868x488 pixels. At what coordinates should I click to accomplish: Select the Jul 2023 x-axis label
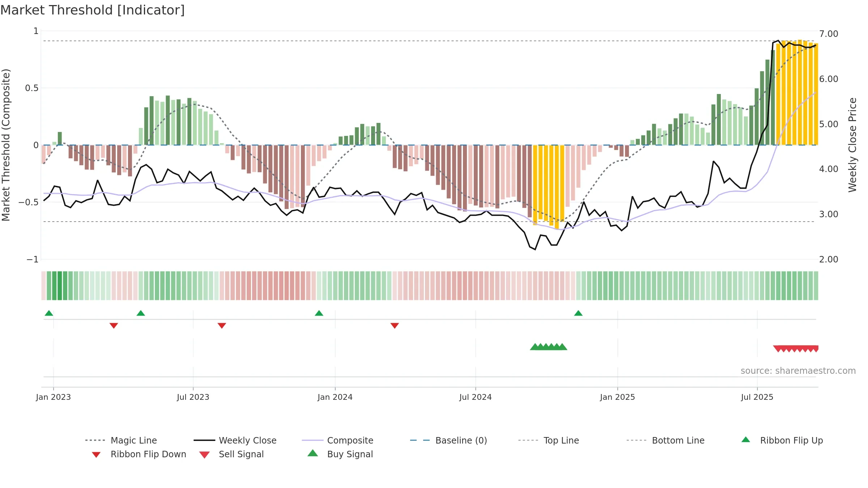193,397
